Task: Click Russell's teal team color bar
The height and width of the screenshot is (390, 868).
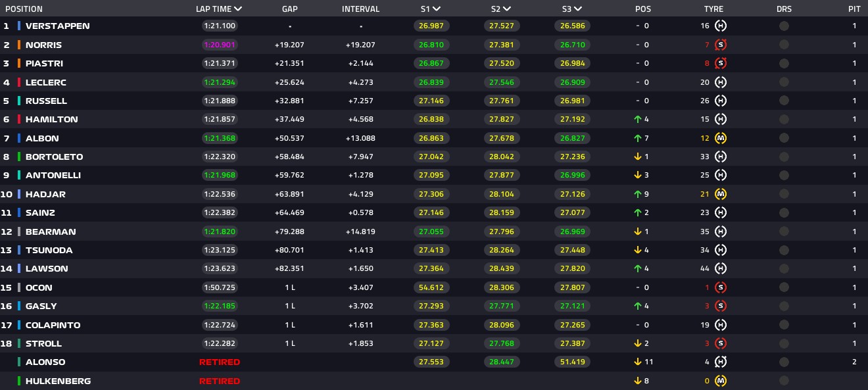Action: (19, 101)
